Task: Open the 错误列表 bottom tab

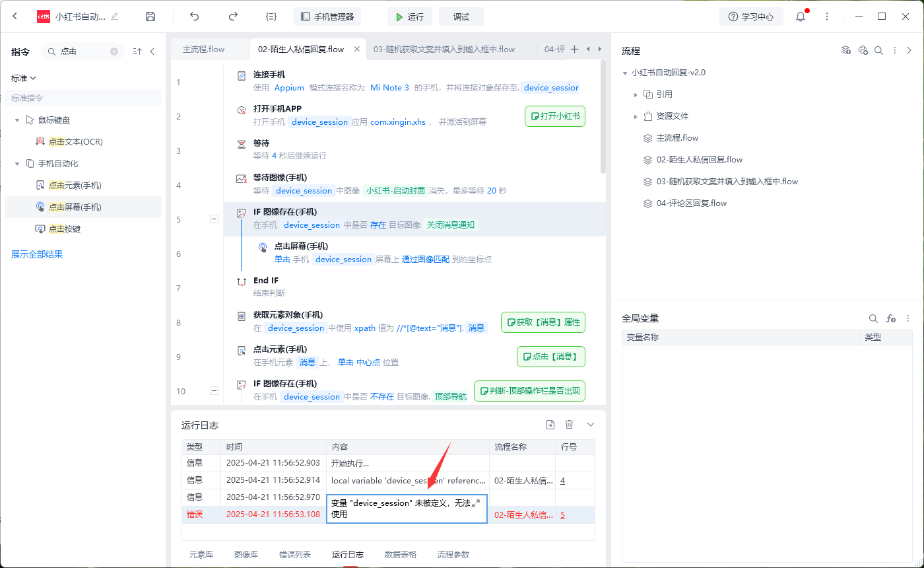Action: 295,555
